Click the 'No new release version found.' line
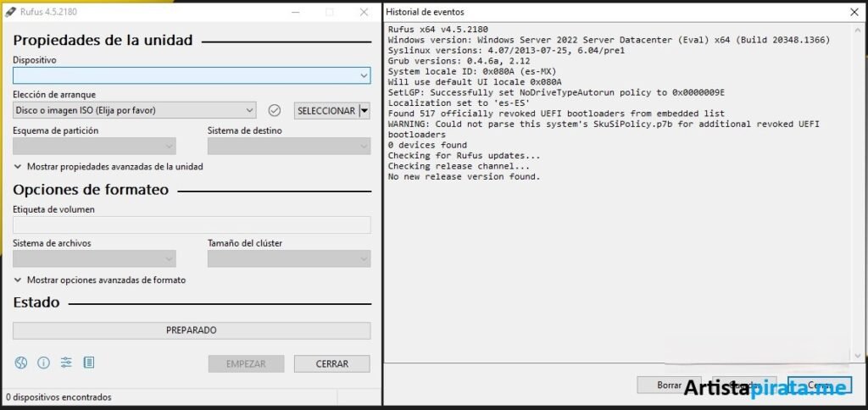Viewport: 868px width, 410px height. pos(464,176)
